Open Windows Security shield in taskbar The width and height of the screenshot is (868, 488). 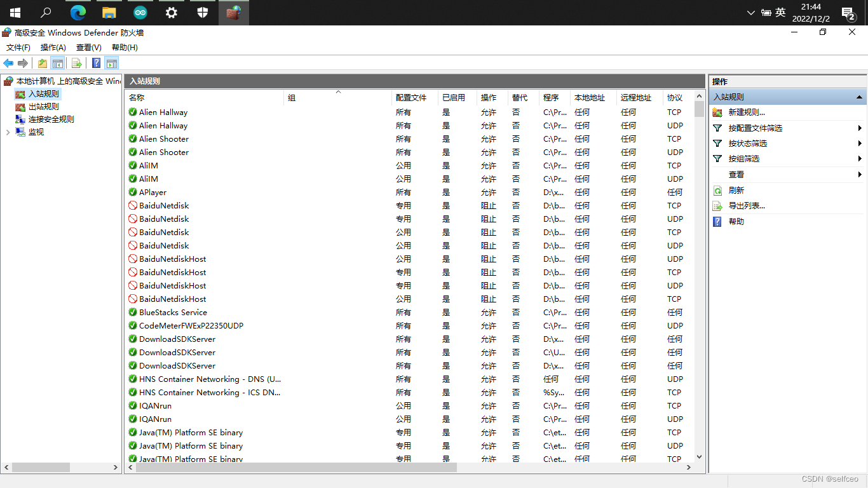pyautogui.click(x=202, y=12)
